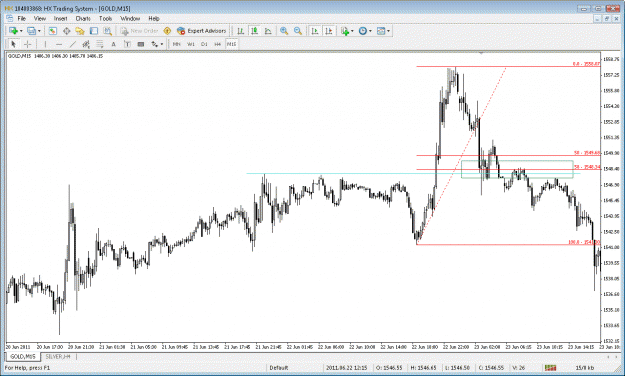Open the arrows tool icon
The image size is (625, 376).
155,44
